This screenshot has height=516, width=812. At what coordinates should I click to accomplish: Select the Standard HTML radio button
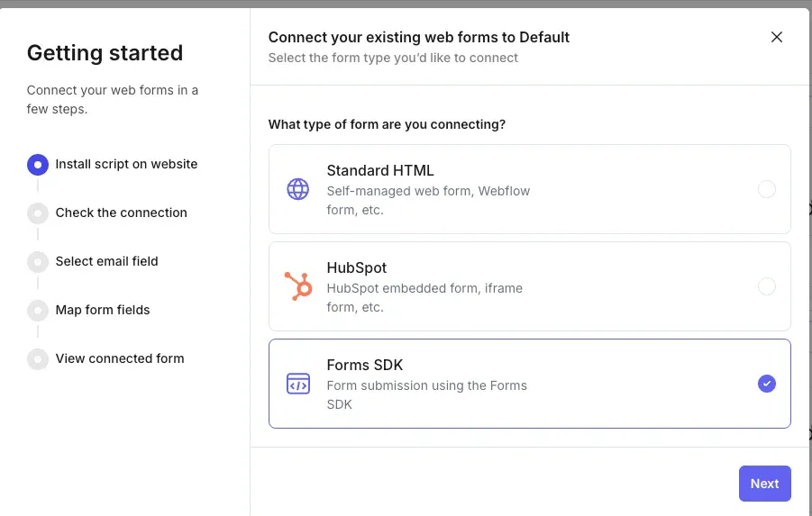tap(766, 189)
